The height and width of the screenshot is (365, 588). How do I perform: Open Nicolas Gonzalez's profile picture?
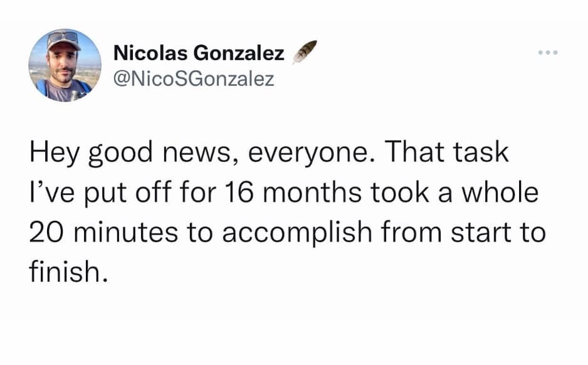pos(65,65)
